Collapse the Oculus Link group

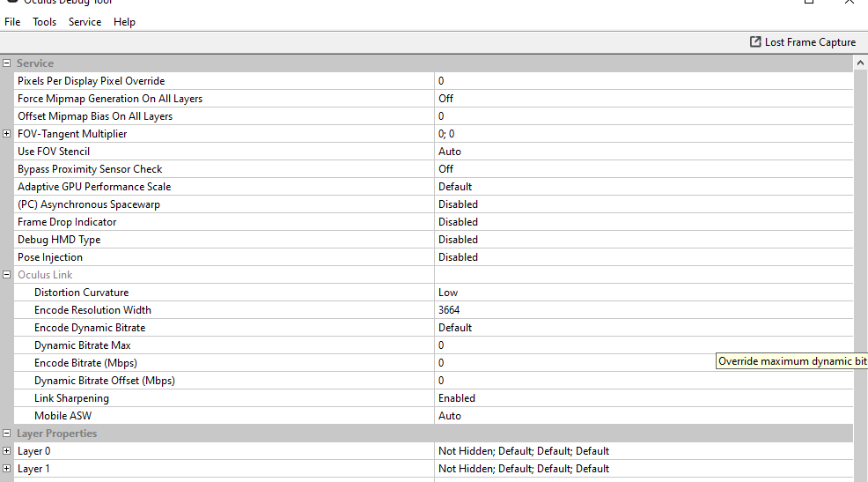tap(7, 275)
